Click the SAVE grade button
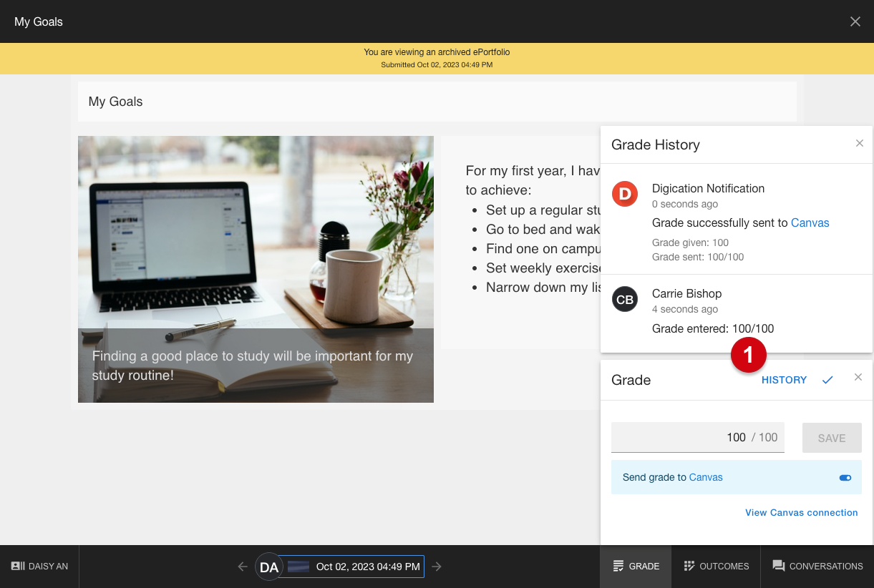This screenshot has width=874, height=588. (x=832, y=438)
